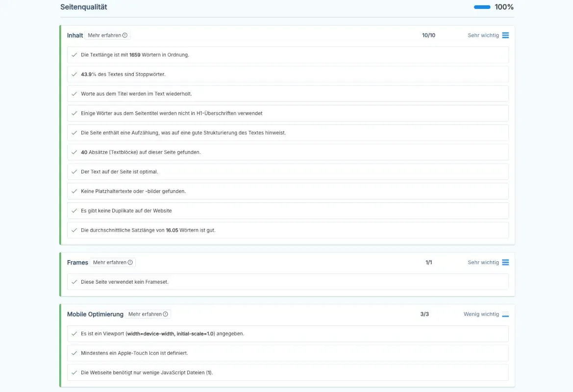Click the checkmark next to the Stoppwörter check
573x392 pixels.
click(74, 74)
